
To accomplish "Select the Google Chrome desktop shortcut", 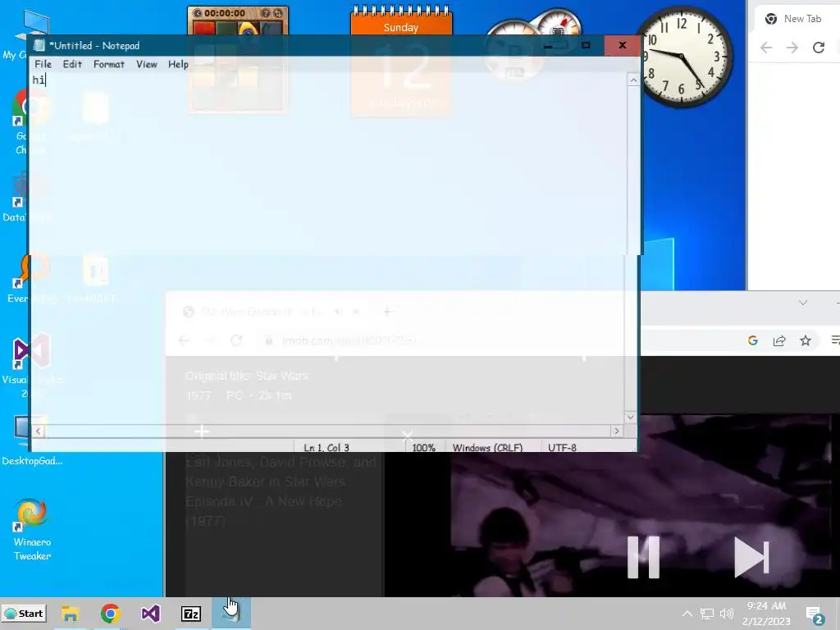I will 30,122.
